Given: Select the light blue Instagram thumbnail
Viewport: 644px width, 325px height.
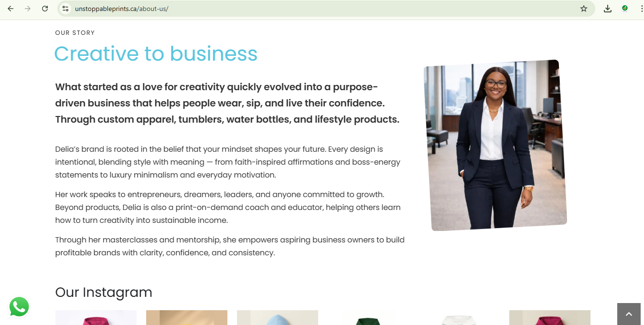Looking at the screenshot, I should [278, 318].
